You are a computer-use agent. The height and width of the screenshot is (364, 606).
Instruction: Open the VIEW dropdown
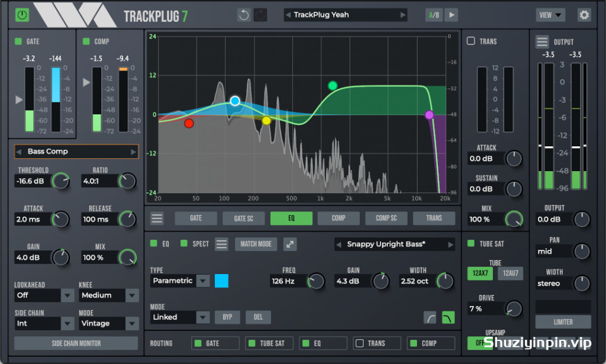tap(550, 15)
